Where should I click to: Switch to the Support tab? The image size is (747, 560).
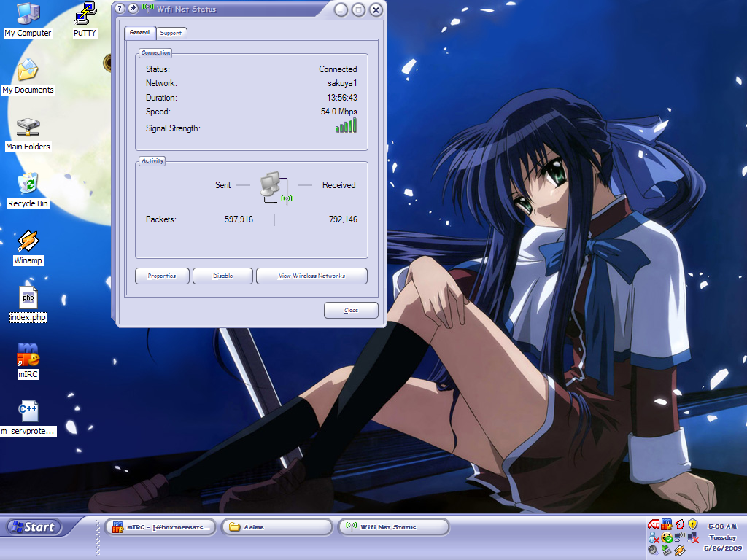coord(171,33)
